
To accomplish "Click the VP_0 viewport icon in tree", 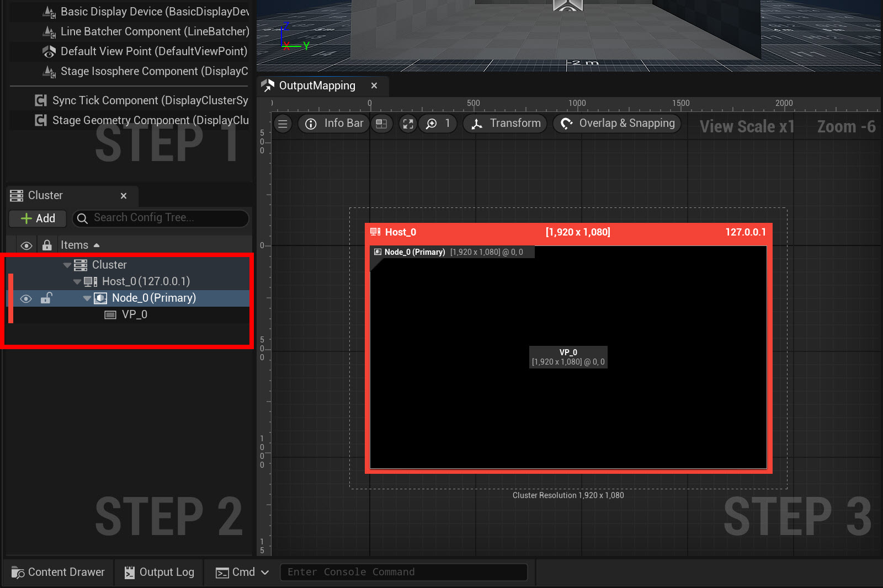I will coord(110,315).
